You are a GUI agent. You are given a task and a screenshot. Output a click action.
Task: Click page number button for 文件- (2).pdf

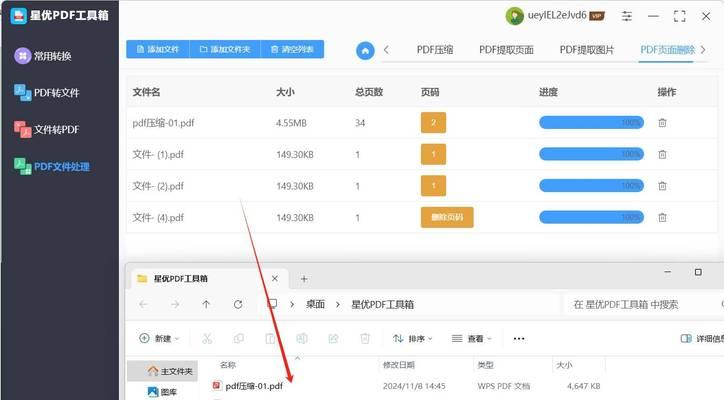[x=433, y=185]
